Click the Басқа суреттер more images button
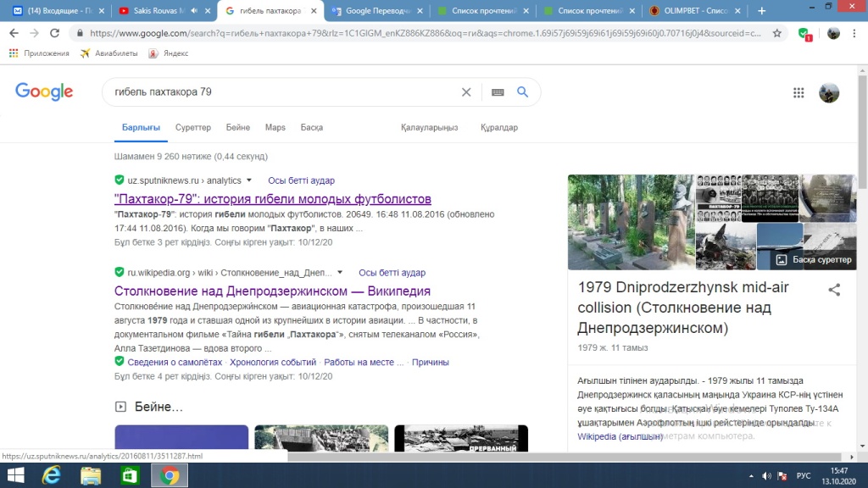 coord(814,259)
